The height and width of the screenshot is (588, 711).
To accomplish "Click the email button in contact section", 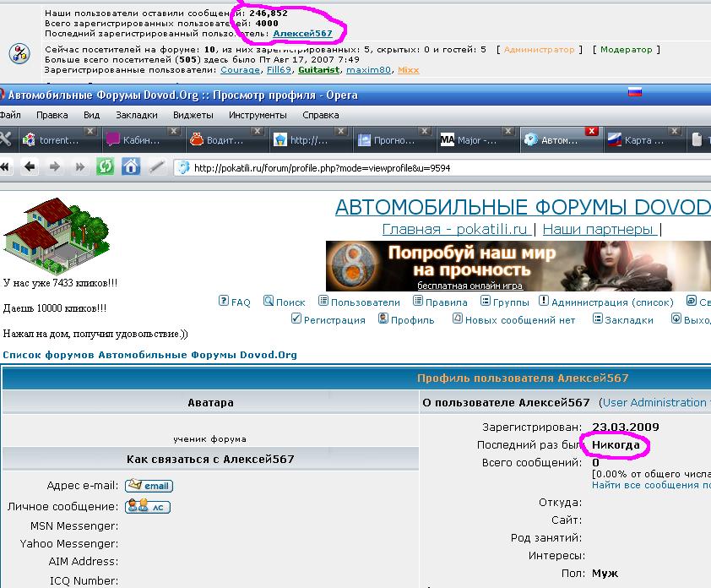I will pos(149,486).
